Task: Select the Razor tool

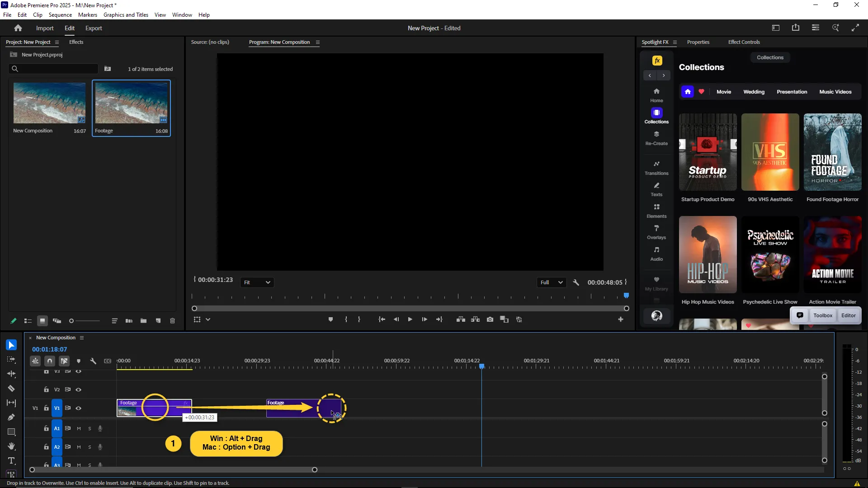Action: pyautogui.click(x=11, y=389)
